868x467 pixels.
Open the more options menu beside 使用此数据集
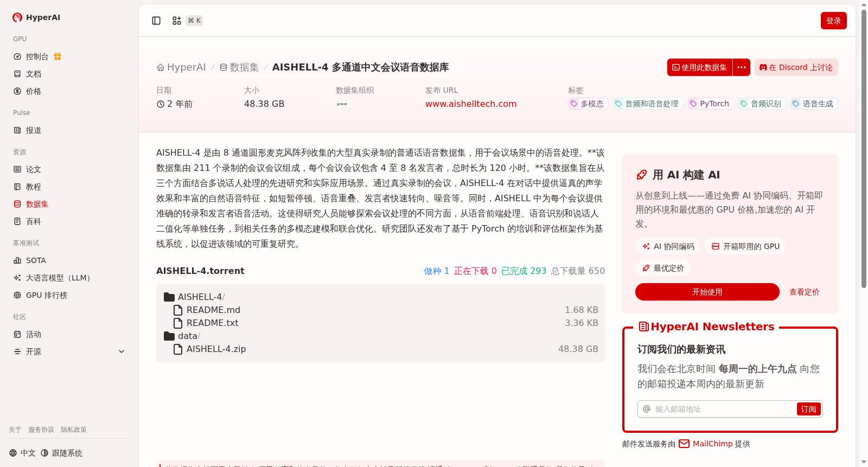[x=742, y=67]
